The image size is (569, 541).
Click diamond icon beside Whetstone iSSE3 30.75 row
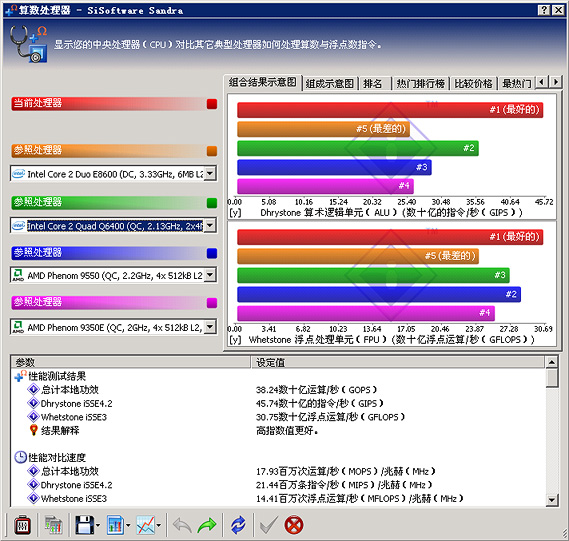pyautogui.click(x=33, y=417)
